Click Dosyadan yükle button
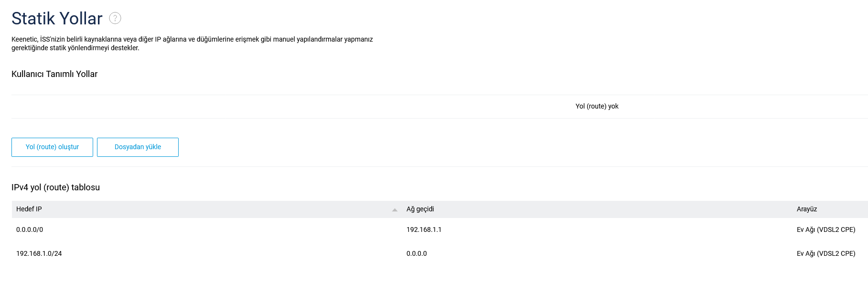 coord(138,147)
